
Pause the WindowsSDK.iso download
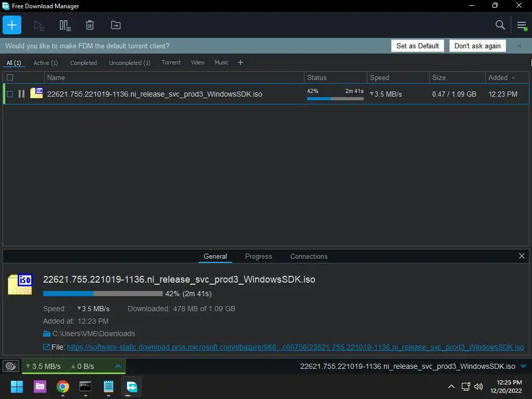[x=21, y=94]
